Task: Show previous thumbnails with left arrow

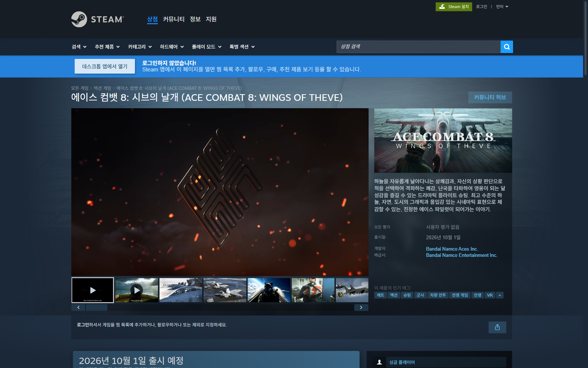Action: [78, 307]
